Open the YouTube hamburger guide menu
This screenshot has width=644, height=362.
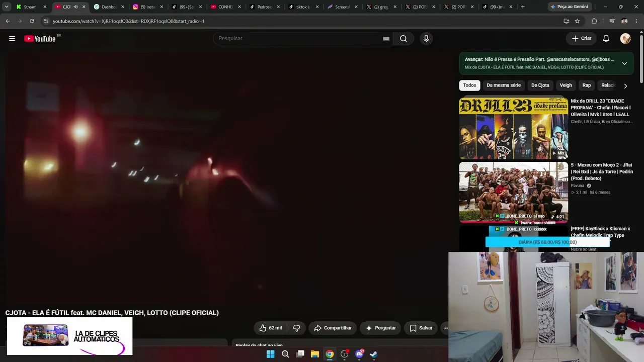coord(12,39)
